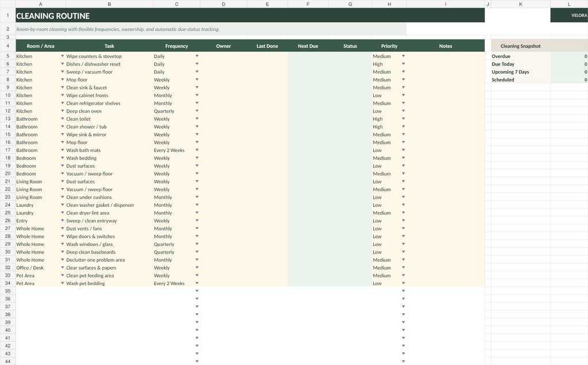This screenshot has width=588, height=365.
Task: Select column A header
Action: (x=41, y=4)
